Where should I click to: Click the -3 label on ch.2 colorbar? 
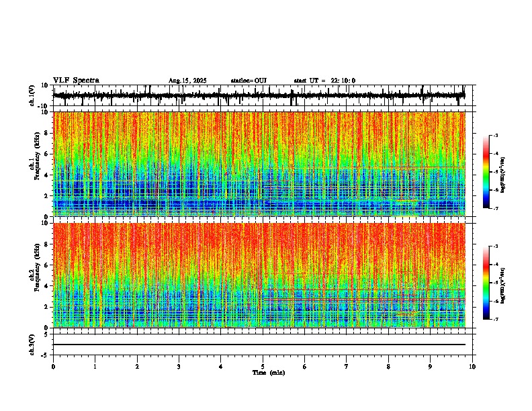495,246
